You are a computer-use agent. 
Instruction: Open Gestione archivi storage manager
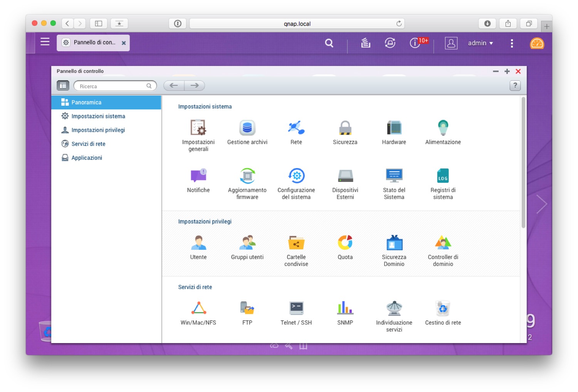point(247,132)
